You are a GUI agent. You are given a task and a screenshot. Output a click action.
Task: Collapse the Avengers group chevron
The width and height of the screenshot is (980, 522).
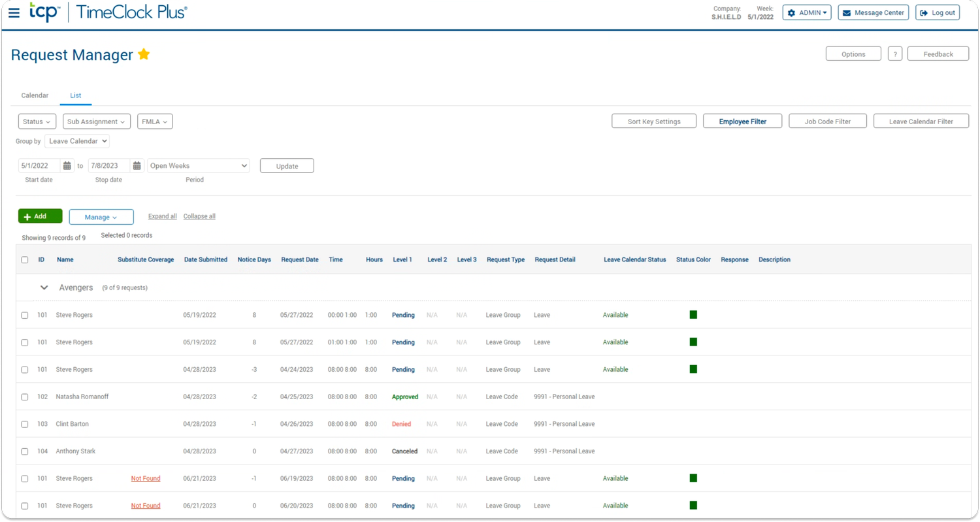pos(44,287)
